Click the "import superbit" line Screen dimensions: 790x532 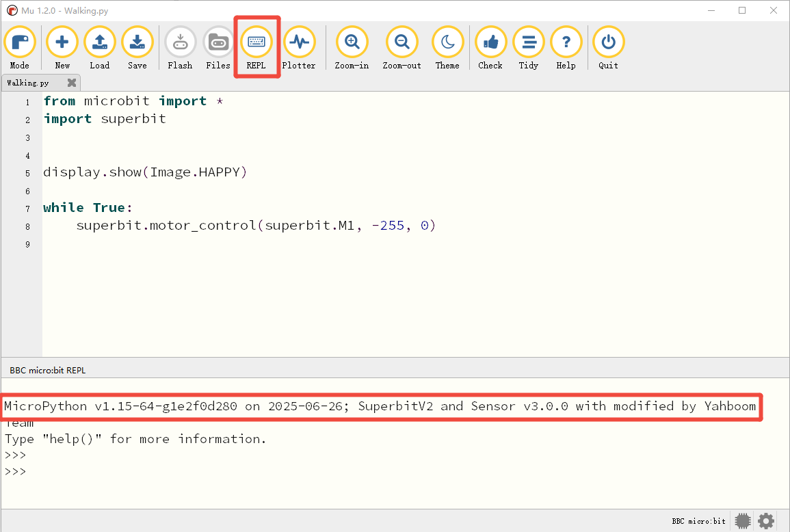pos(105,119)
